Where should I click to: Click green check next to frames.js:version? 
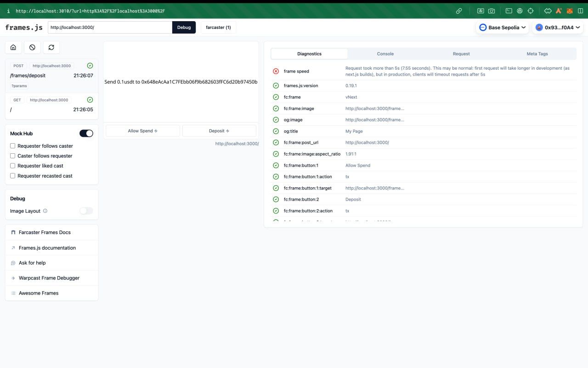(276, 85)
